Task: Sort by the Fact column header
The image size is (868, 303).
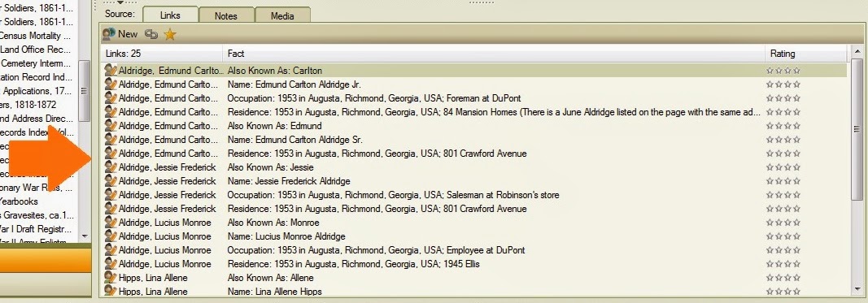Action: [x=495, y=54]
